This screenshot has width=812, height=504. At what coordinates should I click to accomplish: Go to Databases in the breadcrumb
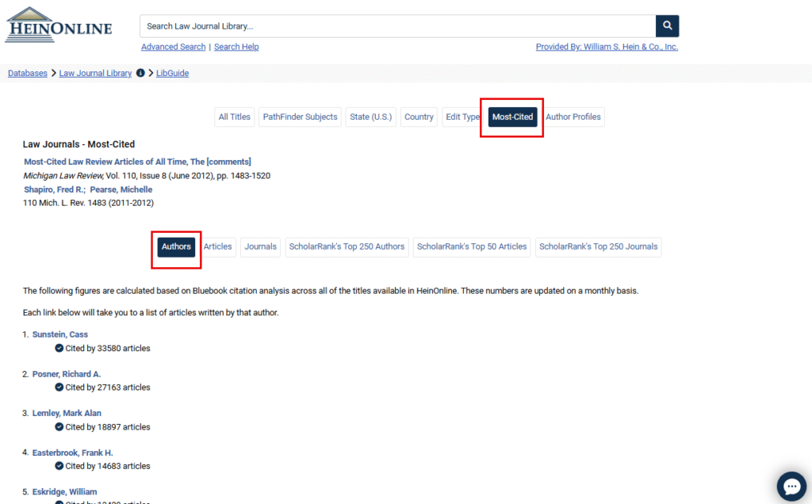tap(28, 73)
